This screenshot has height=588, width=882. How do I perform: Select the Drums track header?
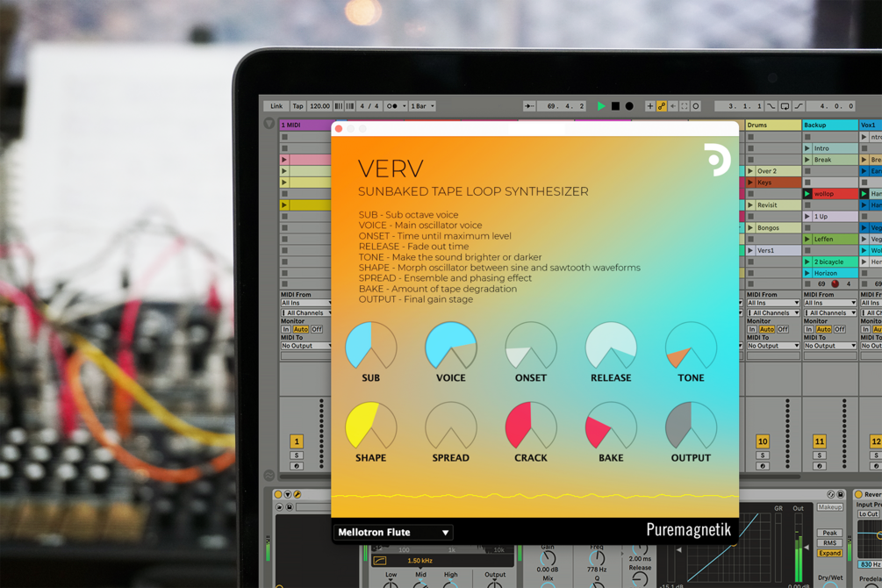(773, 125)
